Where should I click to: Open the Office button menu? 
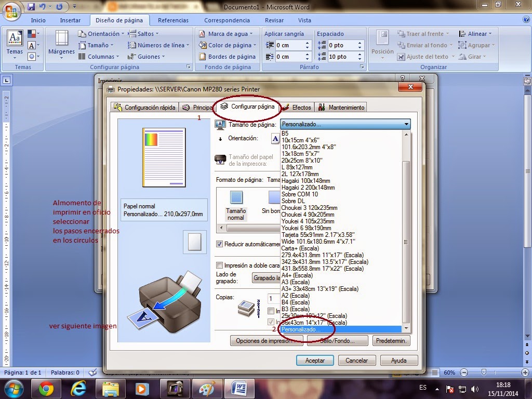[11, 12]
